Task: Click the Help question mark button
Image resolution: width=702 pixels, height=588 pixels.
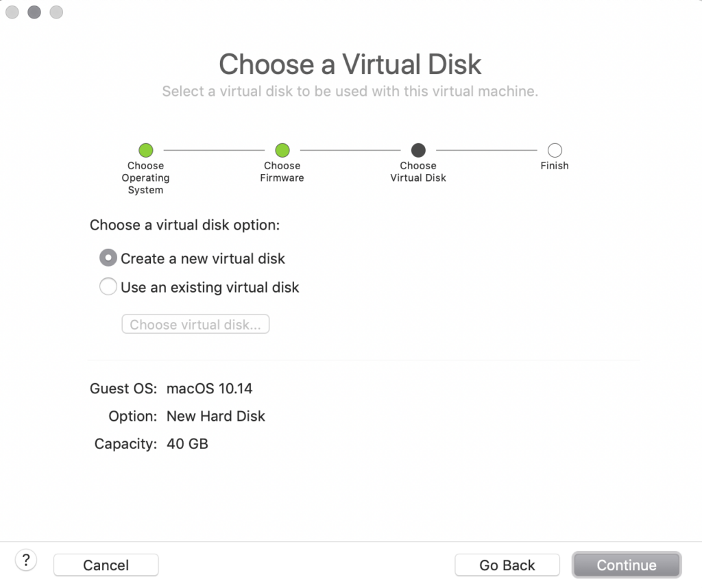Action: pyautogui.click(x=26, y=561)
